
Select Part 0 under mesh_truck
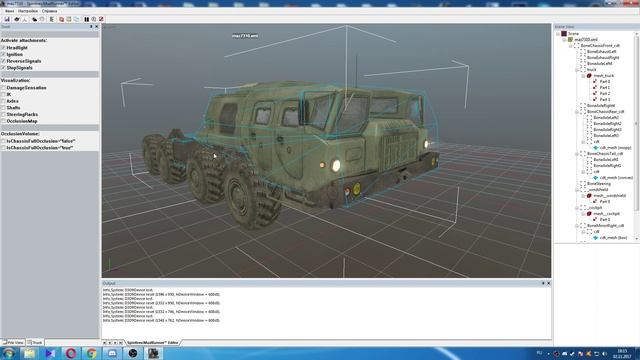click(x=604, y=82)
